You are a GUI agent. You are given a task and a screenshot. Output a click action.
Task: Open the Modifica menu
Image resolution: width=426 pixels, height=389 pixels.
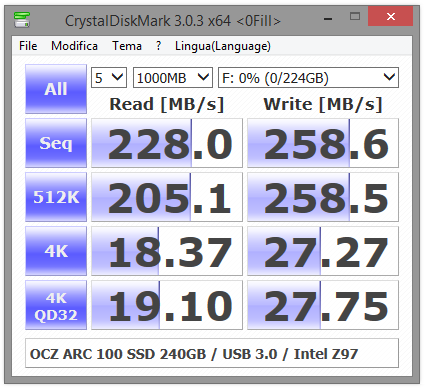click(x=74, y=46)
